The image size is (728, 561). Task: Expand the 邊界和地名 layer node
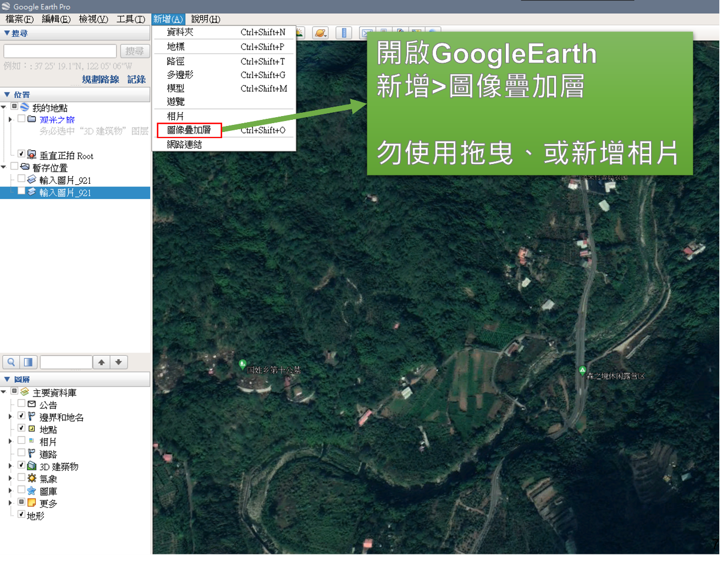pyautogui.click(x=10, y=416)
